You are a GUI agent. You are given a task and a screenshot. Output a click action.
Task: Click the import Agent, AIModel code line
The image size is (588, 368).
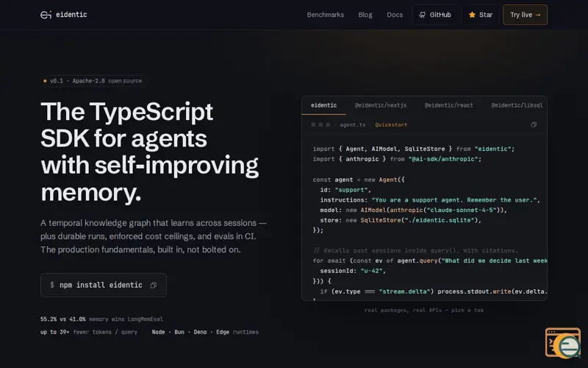414,149
